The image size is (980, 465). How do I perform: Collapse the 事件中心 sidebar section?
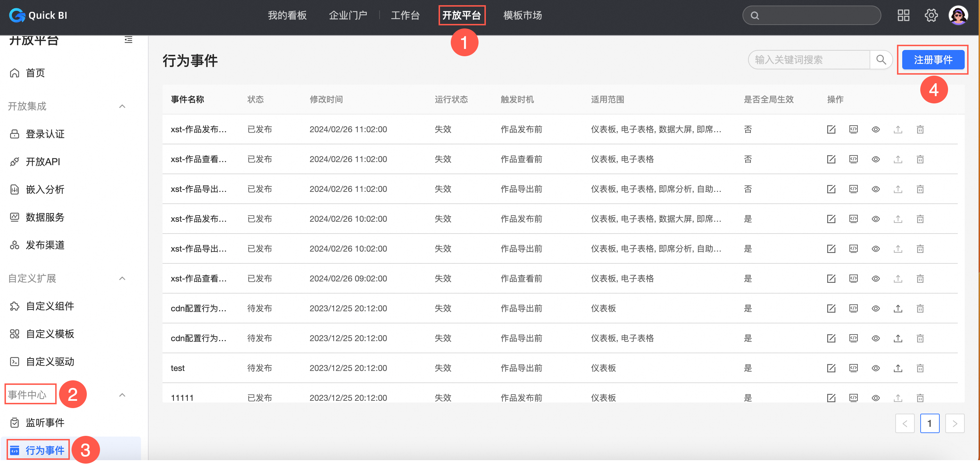pyautogui.click(x=122, y=395)
